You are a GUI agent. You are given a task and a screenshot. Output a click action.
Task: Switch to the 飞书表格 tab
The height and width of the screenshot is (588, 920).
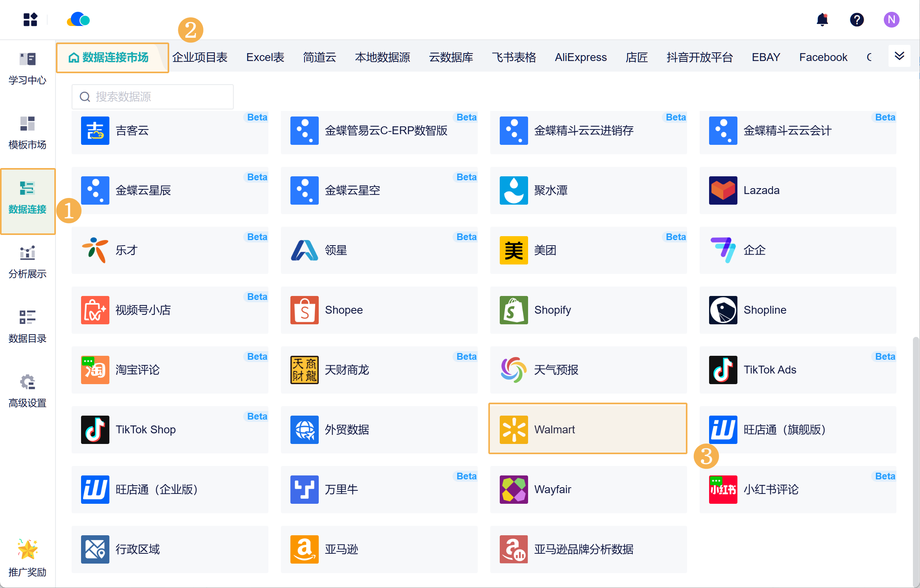[514, 57]
